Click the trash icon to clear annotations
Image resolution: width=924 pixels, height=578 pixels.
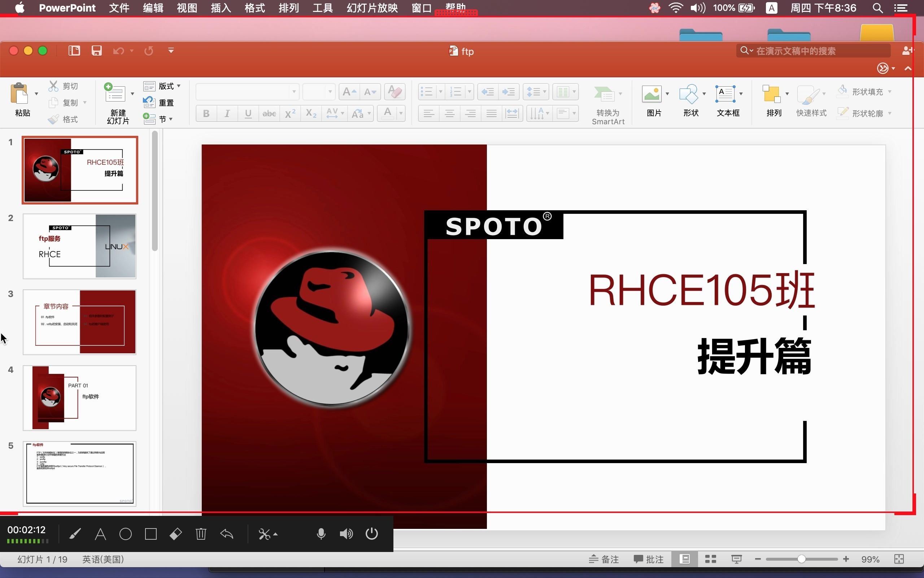[201, 534]
